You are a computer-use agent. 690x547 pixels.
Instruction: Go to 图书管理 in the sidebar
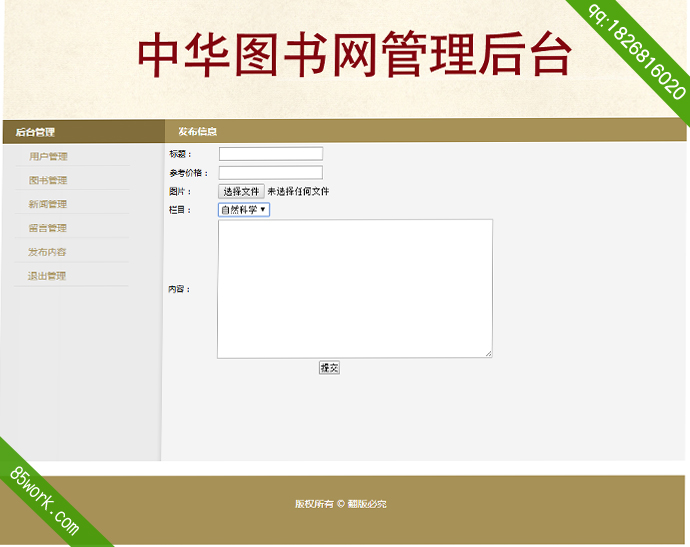coord(48,180)
